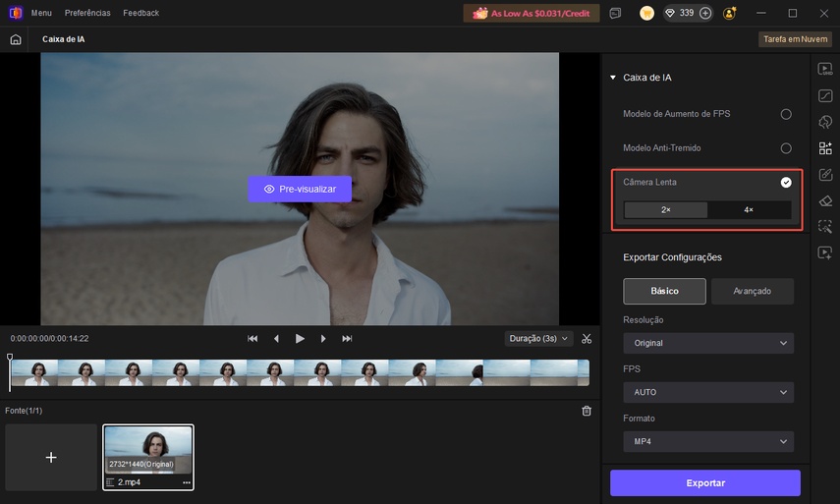This screenshot has height=504, width=840.
Task: Click the Pre-visualizar button
Action: click(x=300, y=189)
